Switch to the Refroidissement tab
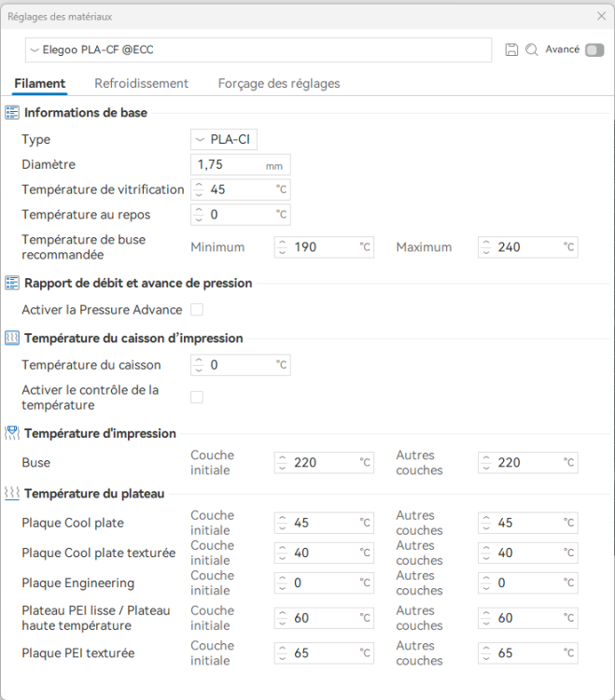 point(142,83)
